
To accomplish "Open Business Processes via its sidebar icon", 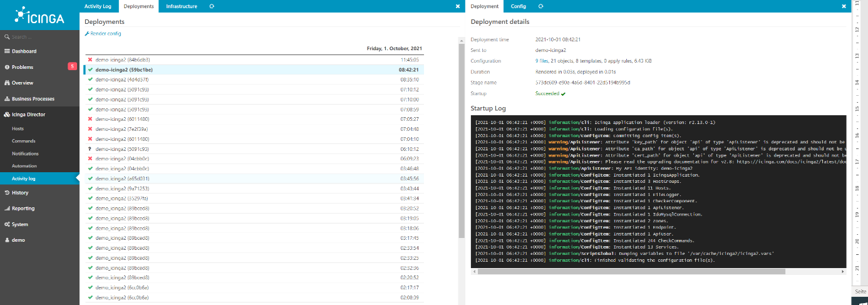I will tap(7, 99).
